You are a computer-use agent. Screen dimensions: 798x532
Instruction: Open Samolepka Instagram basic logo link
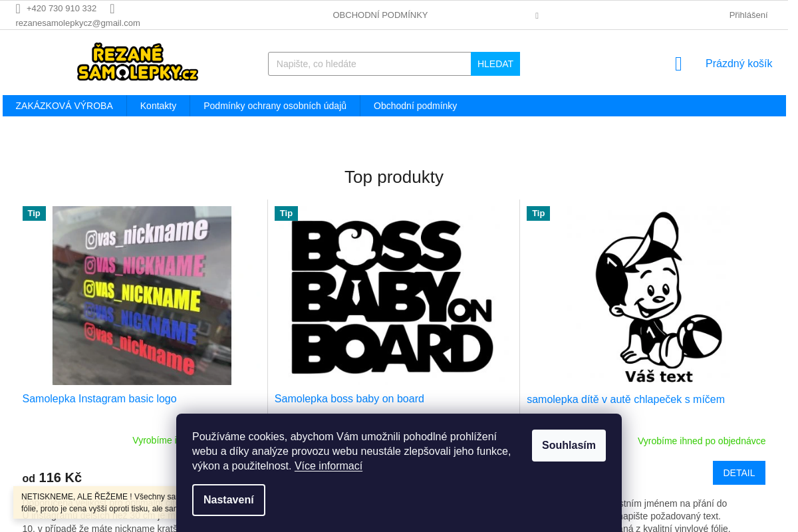point(99,399)
